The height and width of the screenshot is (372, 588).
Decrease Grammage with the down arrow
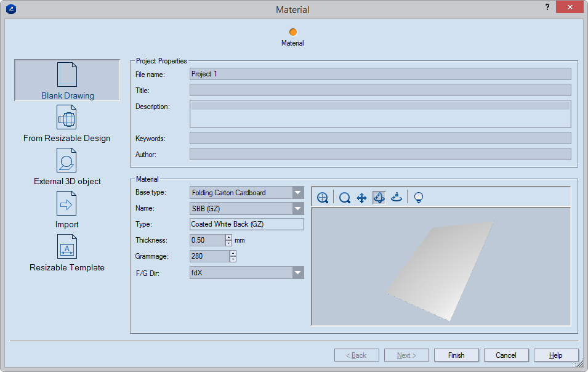(233, 259)
